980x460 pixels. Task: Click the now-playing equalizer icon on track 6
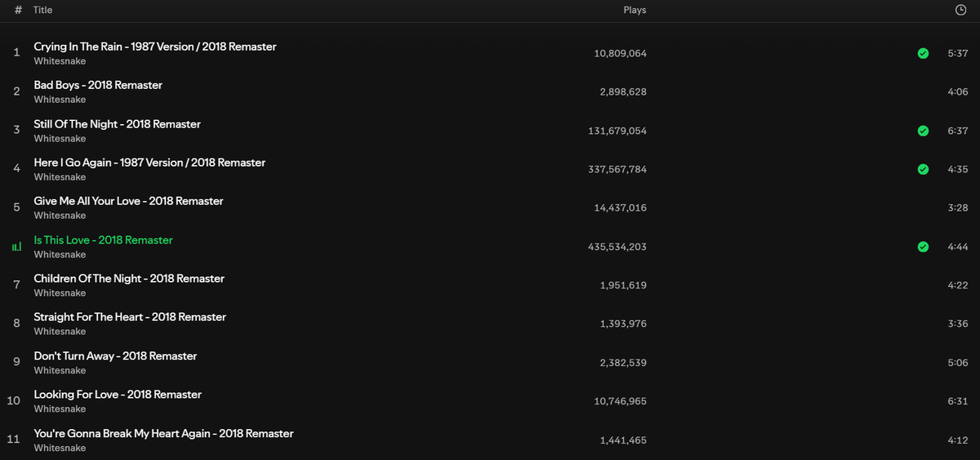click(16, 247)
